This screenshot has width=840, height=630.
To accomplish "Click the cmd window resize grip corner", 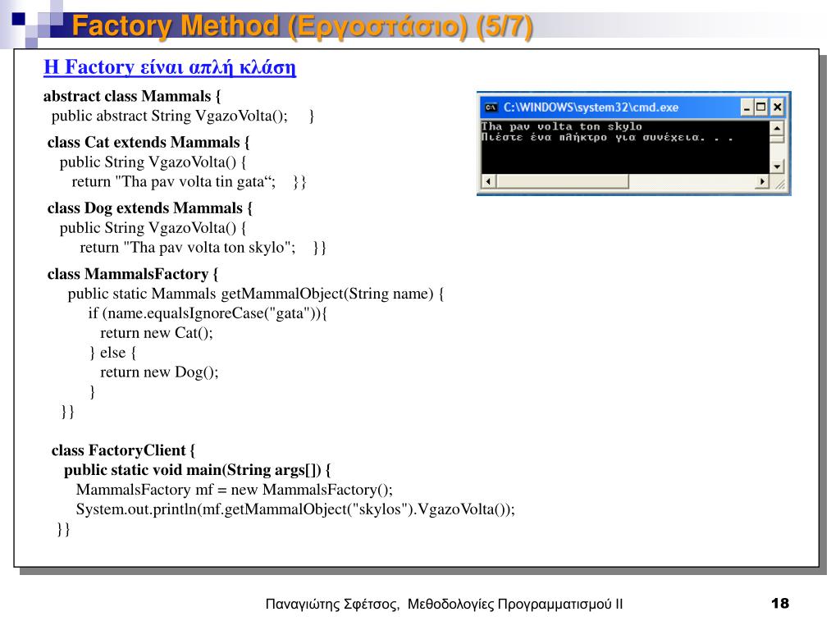I will pos(780,184).
